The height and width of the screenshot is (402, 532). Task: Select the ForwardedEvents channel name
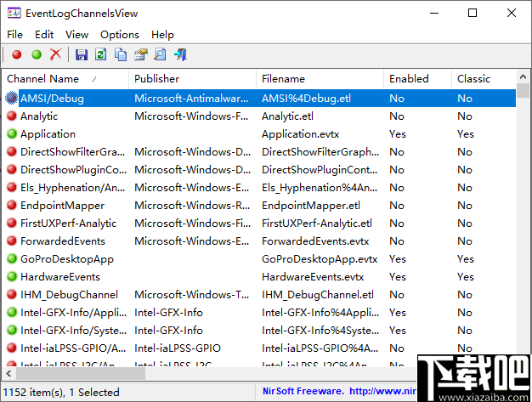point(63,241)
